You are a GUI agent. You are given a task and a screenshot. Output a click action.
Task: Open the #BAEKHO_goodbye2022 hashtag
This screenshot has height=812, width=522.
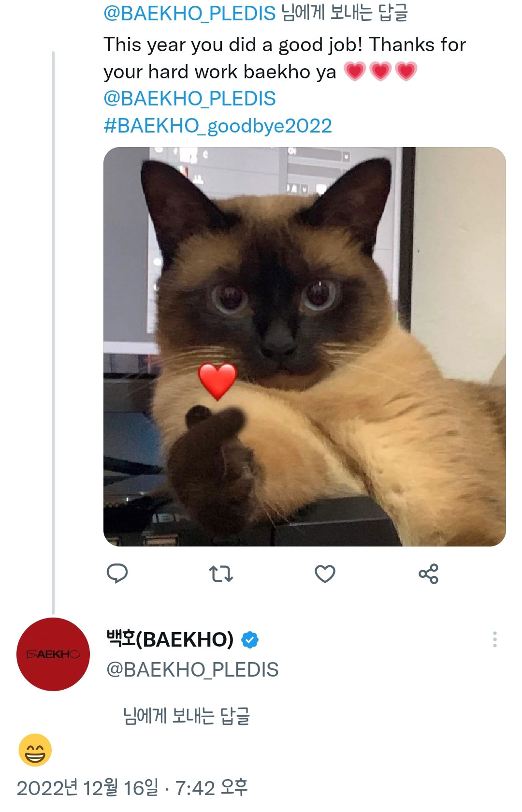pos(217,126)
